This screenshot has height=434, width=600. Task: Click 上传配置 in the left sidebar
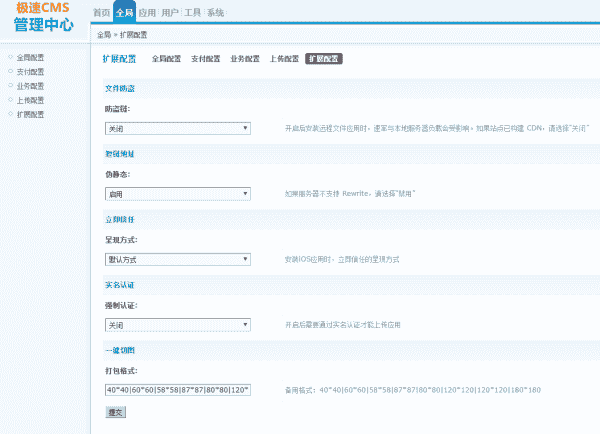(x=30, y=100)
